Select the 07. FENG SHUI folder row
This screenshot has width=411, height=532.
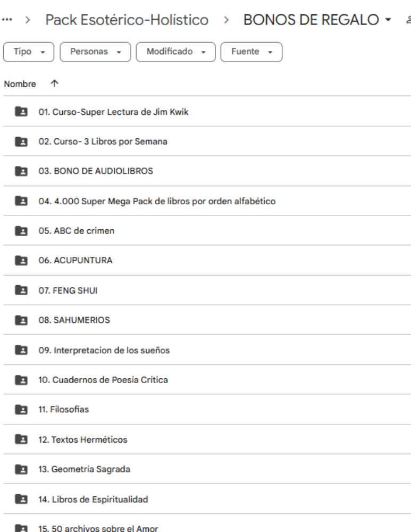pos(207,290)
